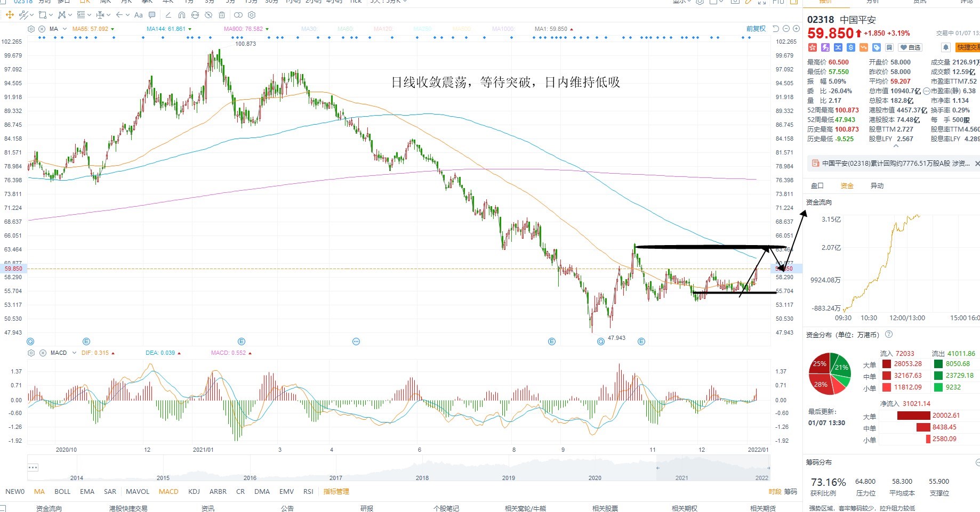Screen dimensions: 980x512
Task: Switch to the 资金 tab
Action: (x=847, y=185)
